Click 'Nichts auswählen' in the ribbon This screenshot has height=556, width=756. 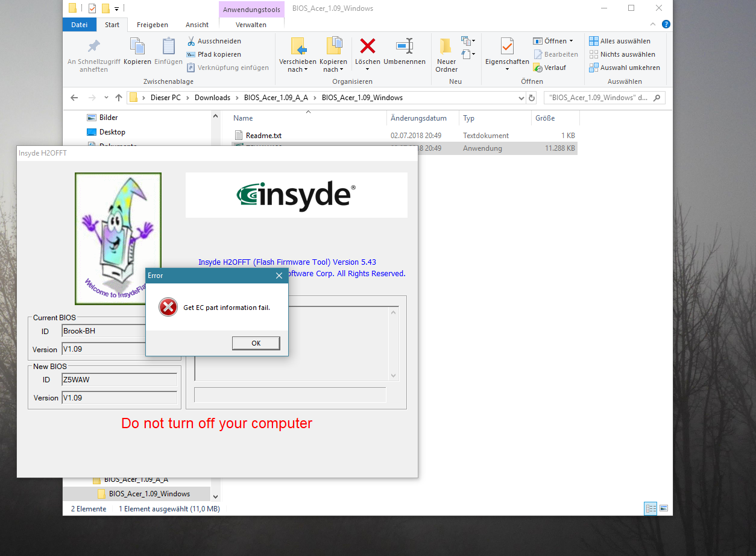[x=622, y=54]
